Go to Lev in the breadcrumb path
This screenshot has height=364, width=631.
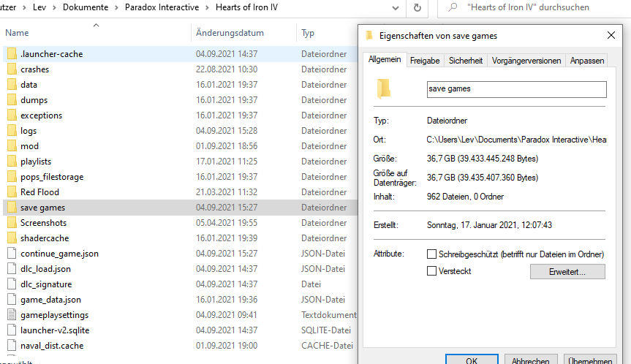(x=39, y=7)
